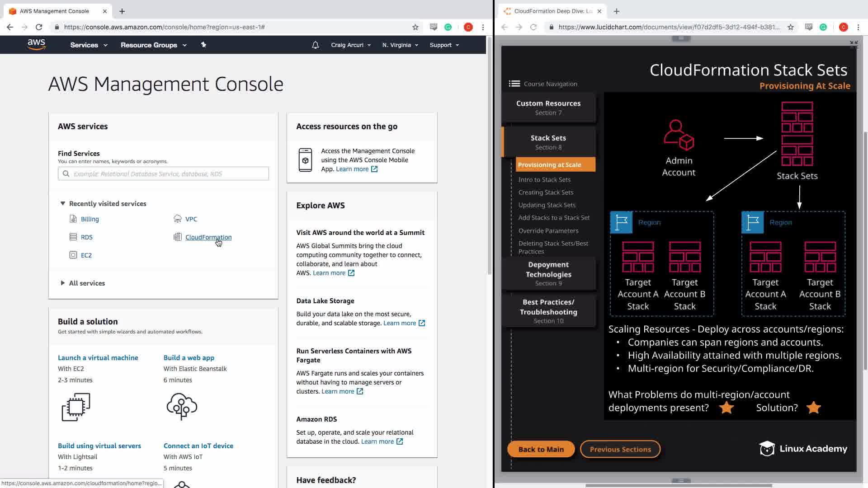Click the Course Navigation list icon
The width and height of the screenshot is (868, 488).
pos(514,84)
